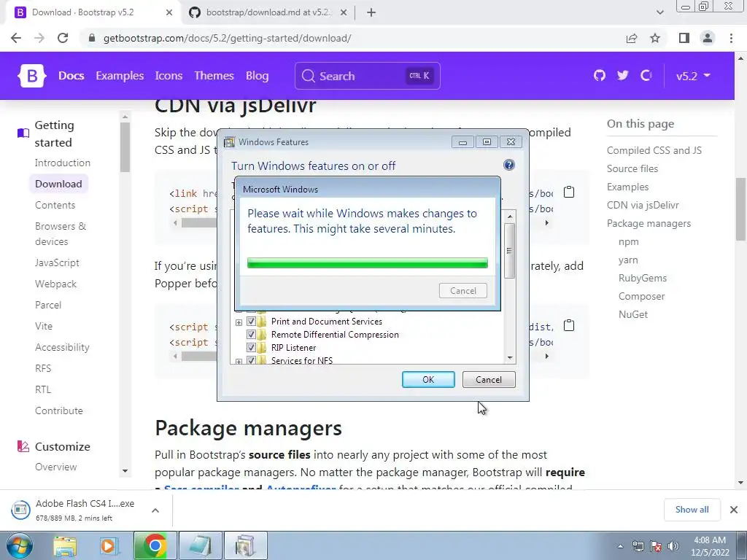The image size is (747, 560).
Task: Open Accessibility sidebar link
Action: point(62,347)
